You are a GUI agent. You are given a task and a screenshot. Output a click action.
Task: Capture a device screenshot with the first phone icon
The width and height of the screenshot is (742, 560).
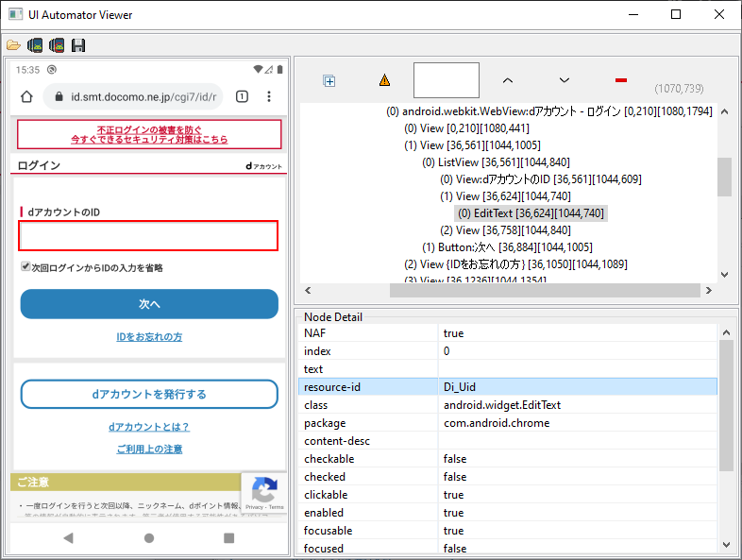tap(35, 45)
